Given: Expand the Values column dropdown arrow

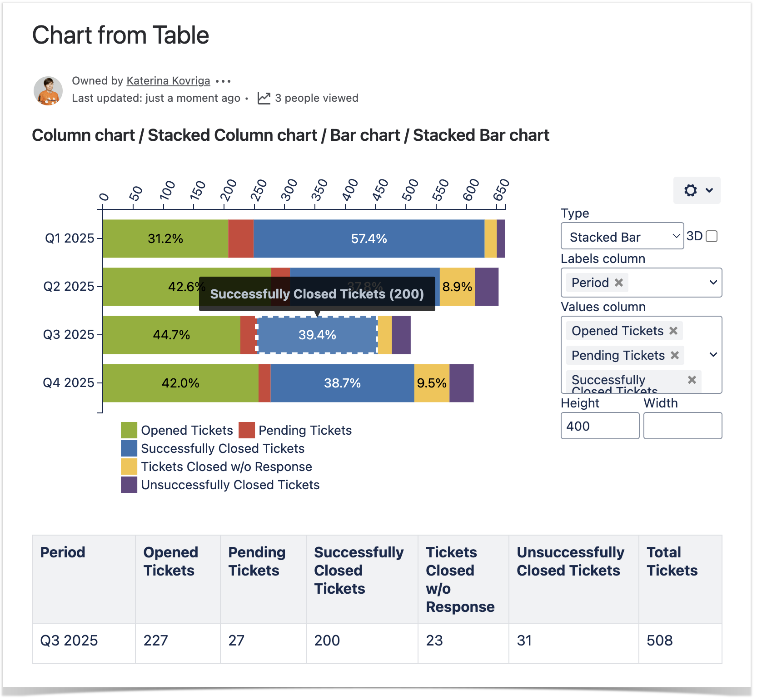Looking at the screenshot, I should [713, 355].
